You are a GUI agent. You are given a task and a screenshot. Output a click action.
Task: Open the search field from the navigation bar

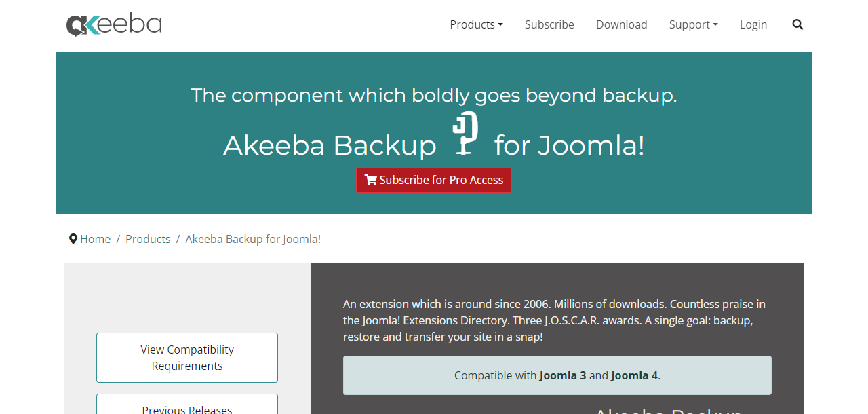[x=797, y=24]
